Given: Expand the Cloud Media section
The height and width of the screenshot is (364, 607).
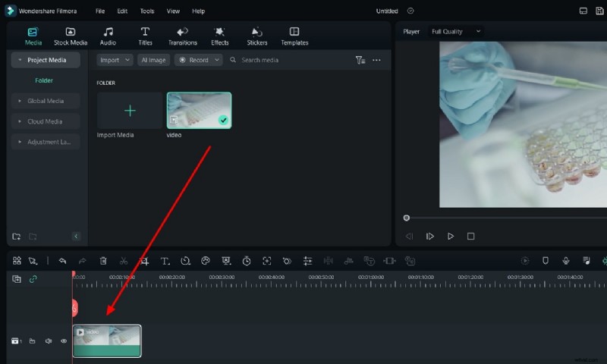Looking at the screenshot, I should click(x=46, y=121).
